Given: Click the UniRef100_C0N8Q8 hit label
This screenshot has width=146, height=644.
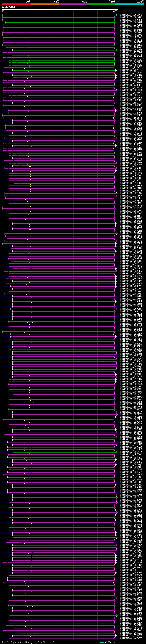Looking at the screenshot, I should tap(131, 552).
